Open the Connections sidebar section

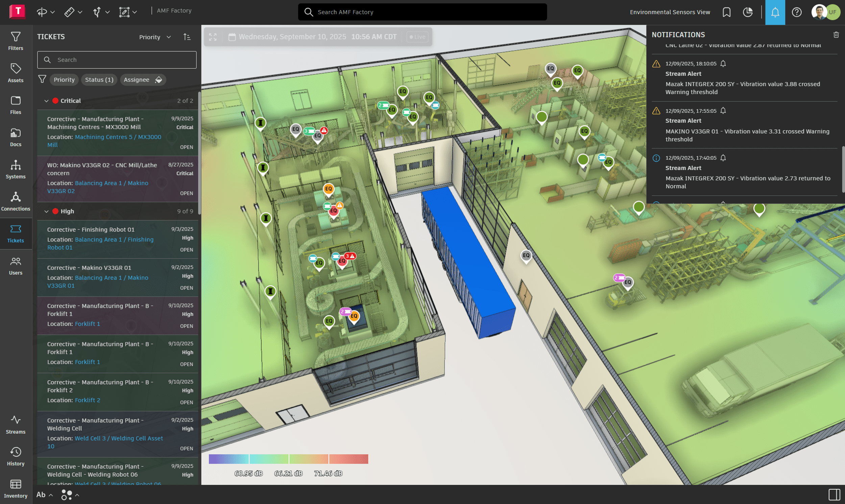tap(16, 201)
